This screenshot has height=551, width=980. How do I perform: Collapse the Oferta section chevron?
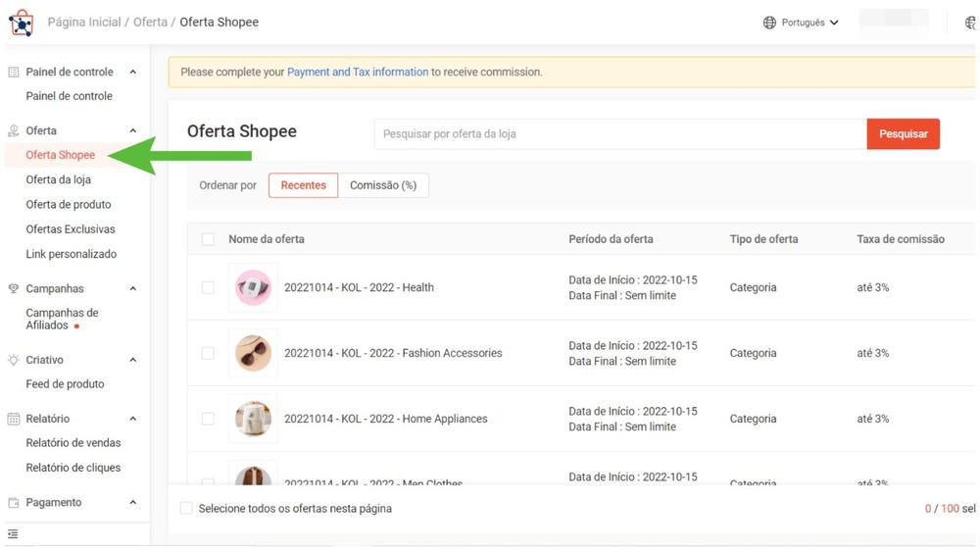133,130
